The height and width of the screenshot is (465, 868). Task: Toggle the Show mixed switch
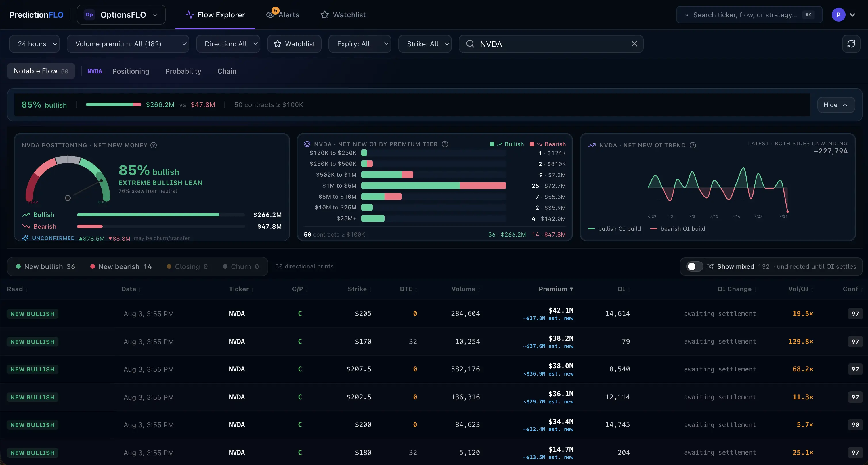(694, 266)
